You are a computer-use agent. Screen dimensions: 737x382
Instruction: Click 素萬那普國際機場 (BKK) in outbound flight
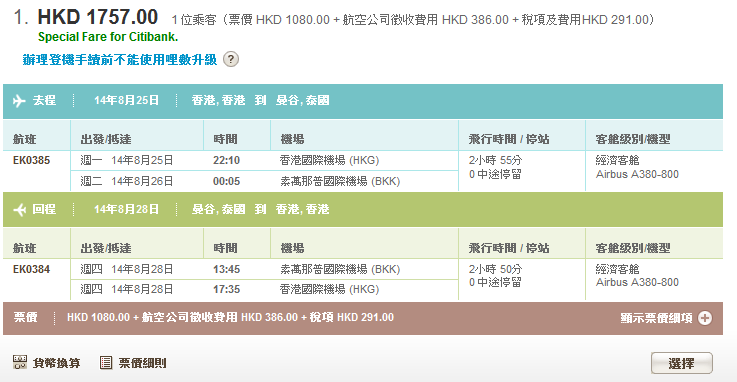point(340,181)
